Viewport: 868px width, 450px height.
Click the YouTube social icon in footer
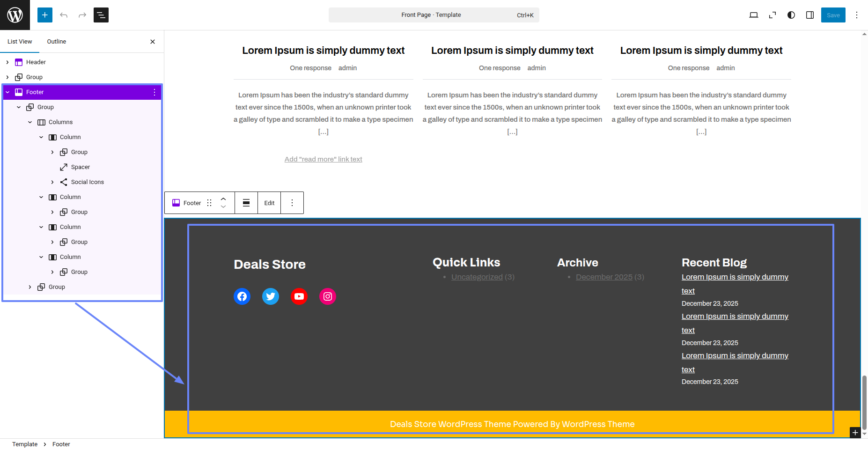(x=299, y=296)
